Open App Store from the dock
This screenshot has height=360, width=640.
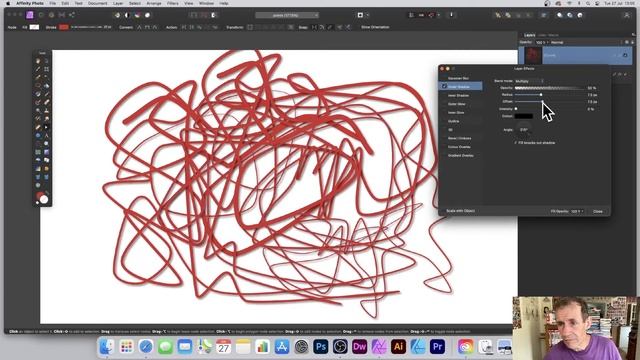tap(282, 347)
